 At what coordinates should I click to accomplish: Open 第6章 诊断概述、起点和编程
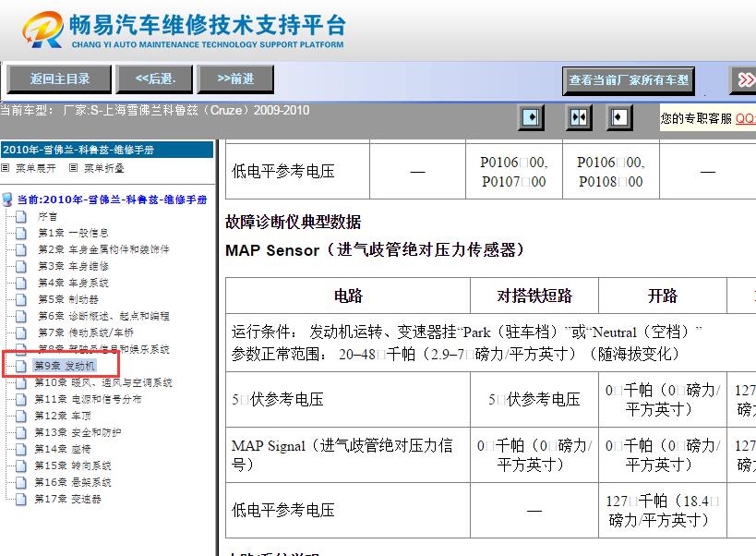click(103, 316)
